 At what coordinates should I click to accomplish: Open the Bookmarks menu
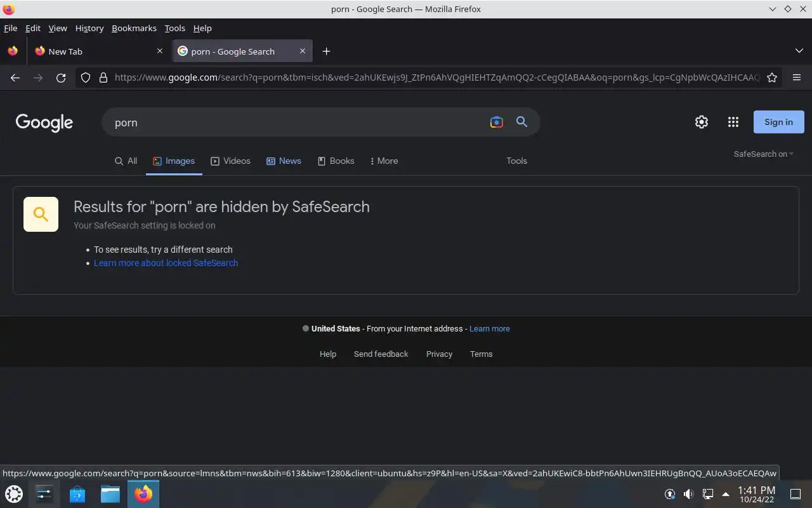[134, 28]
